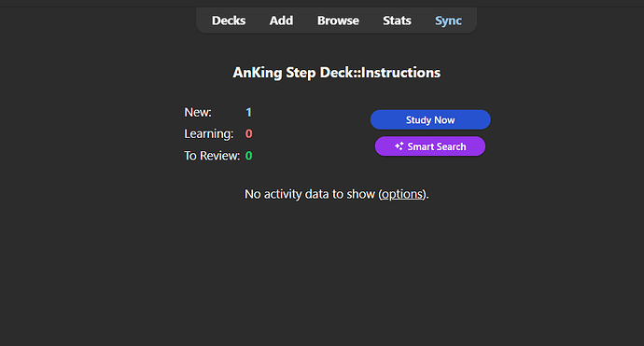
Task: Show the Stats screen
Action: coord(397,21)
